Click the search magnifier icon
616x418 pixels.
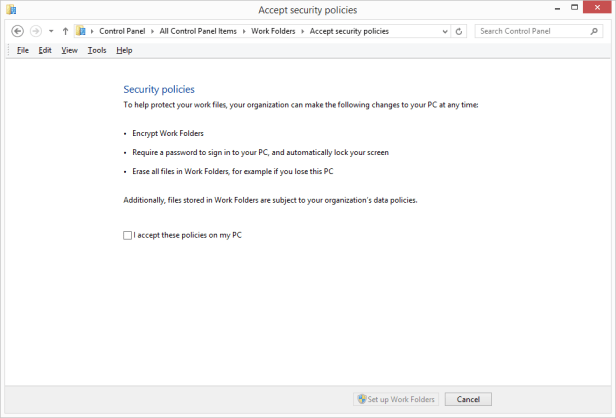tap(596, 31)
